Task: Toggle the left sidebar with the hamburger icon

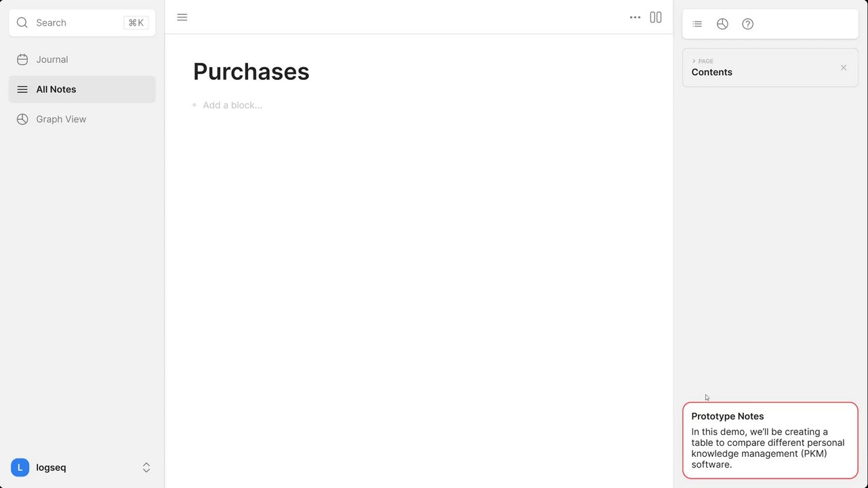Action: (x=182, y=18)
